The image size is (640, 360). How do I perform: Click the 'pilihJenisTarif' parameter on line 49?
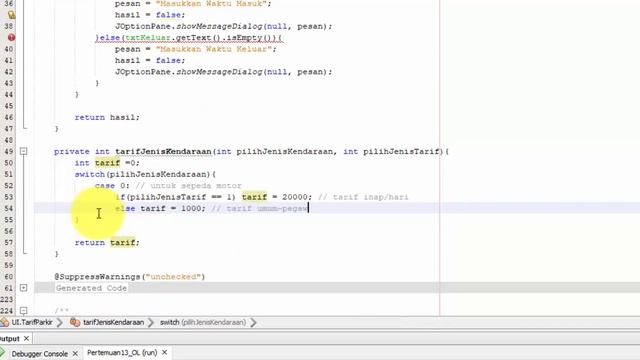point(401,151)
